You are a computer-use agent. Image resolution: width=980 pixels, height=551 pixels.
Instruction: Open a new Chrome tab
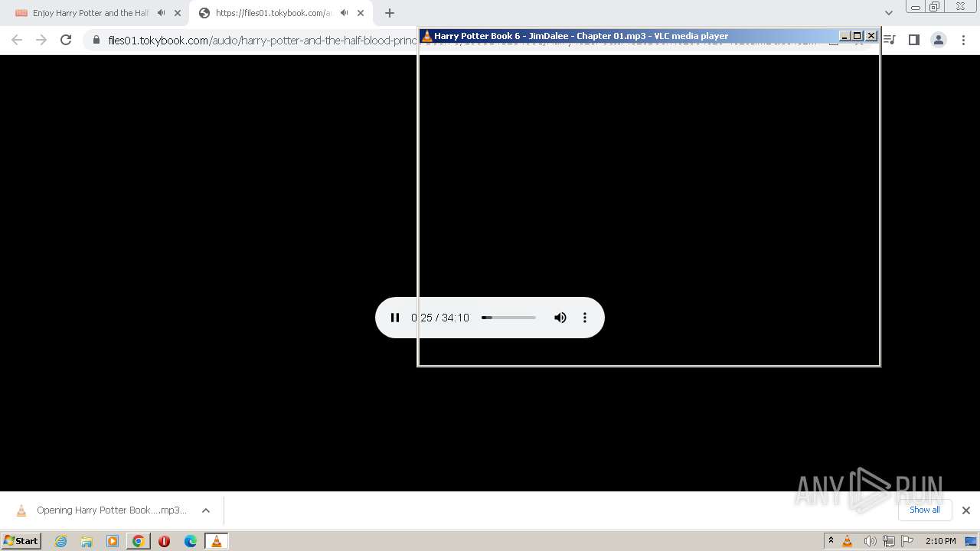[x=390, y=13]
